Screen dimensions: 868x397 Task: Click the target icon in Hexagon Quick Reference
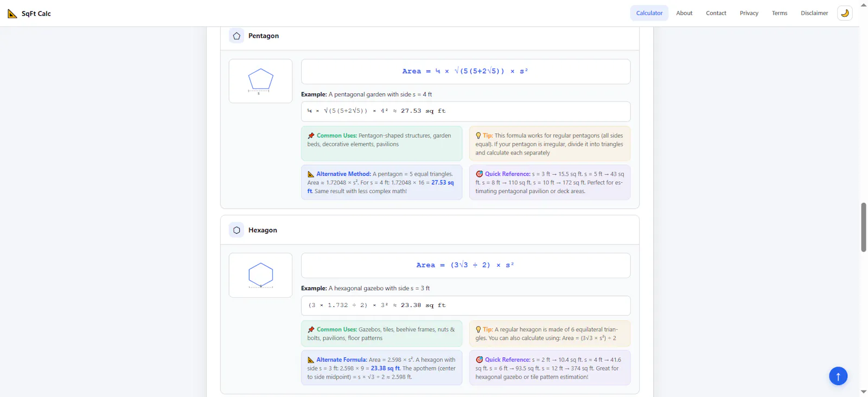479,360
